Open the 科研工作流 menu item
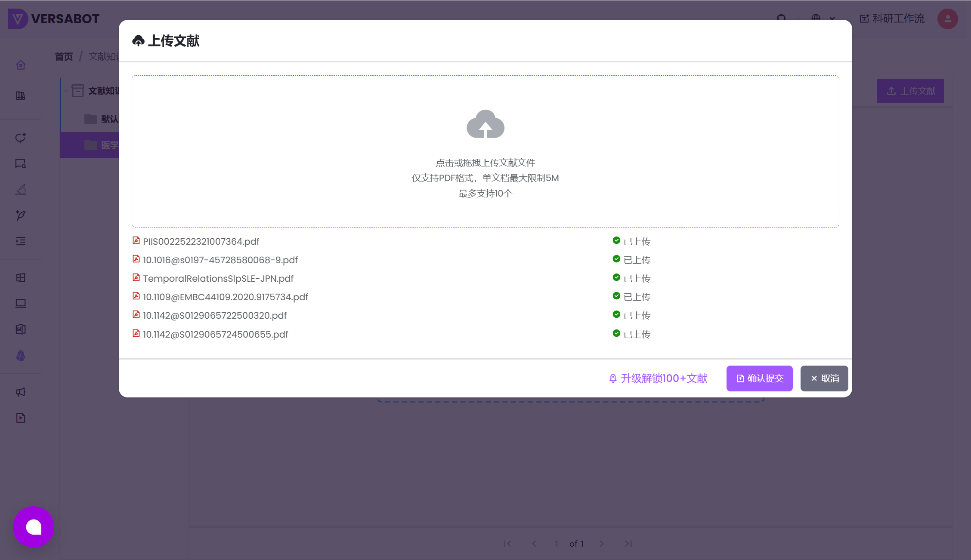 pos(892,19)
